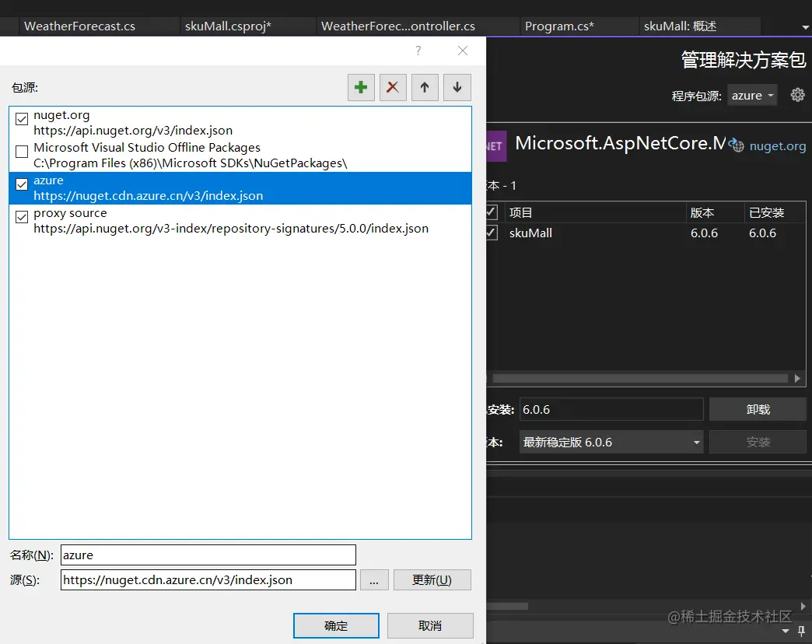Open nuget.org link in package details
Viewport: 812px width, 644px height.
[777, 146]
